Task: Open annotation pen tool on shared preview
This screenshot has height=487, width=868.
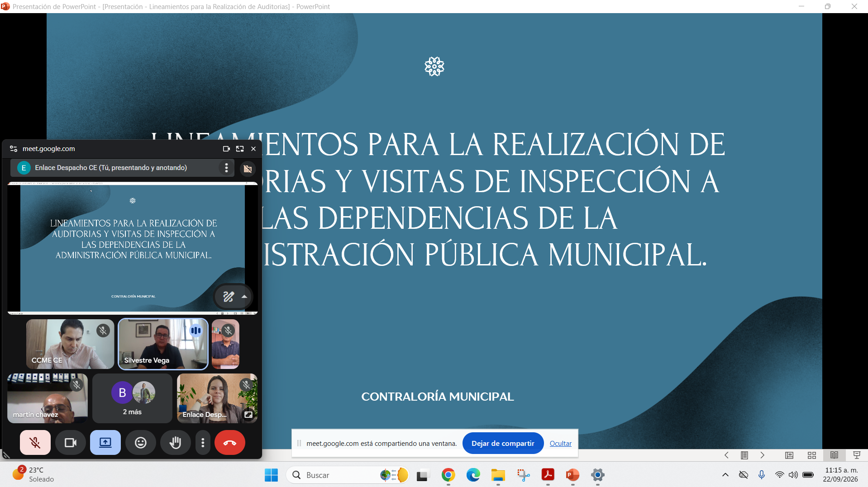Action: click(229, 297)
